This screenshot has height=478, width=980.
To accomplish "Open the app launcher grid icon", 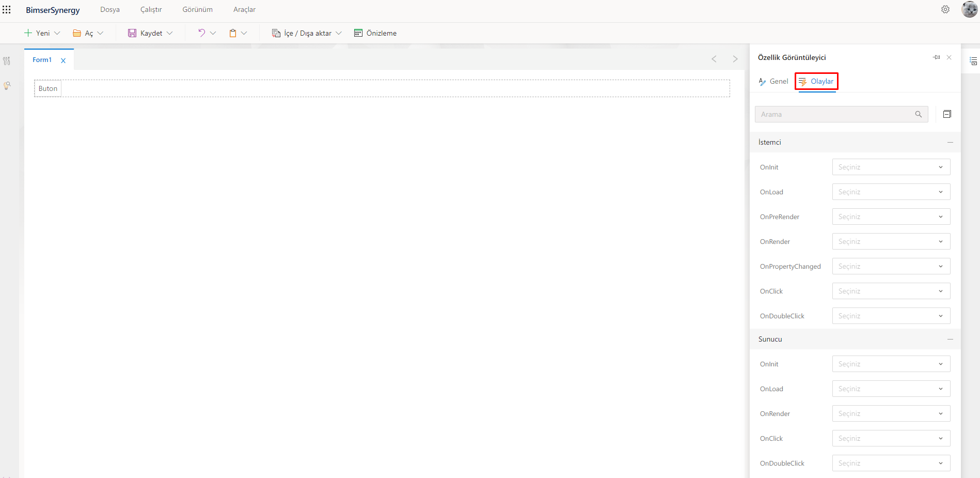I will [x=7, y=10].
